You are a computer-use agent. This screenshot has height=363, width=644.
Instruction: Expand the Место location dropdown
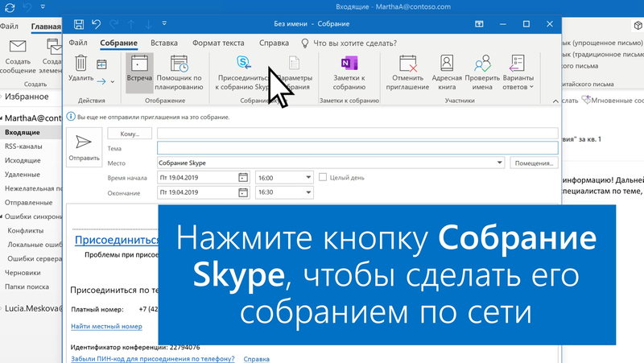point(499,163)
